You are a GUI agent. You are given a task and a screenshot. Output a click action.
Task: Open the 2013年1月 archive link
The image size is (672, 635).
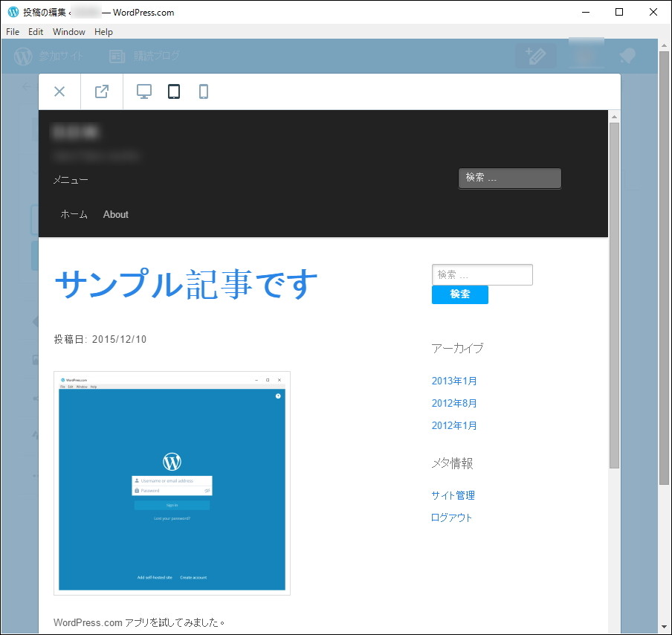click(454, 381)
